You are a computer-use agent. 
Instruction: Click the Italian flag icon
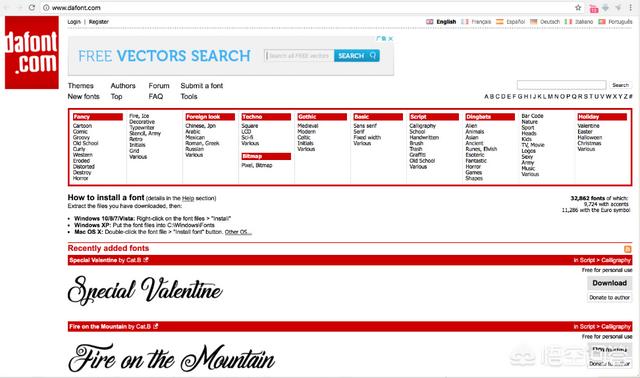(568, 22)
